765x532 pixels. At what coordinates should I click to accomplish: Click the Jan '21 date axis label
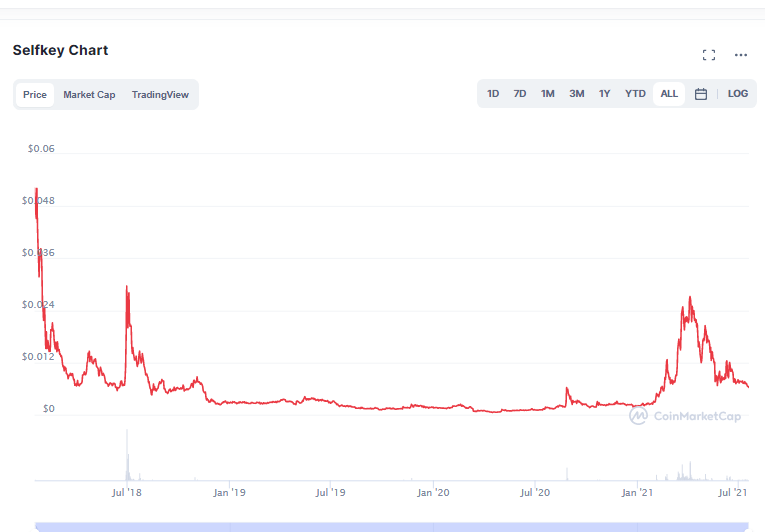(637, 492)
